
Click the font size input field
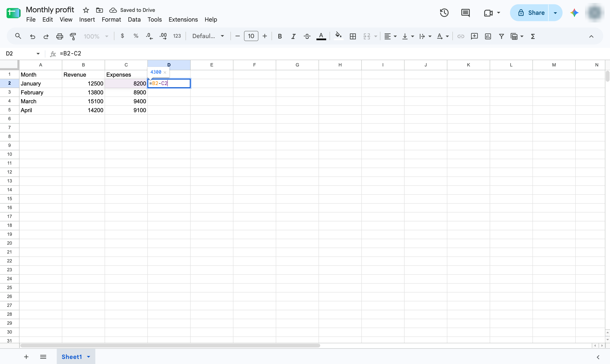point(251,36)
